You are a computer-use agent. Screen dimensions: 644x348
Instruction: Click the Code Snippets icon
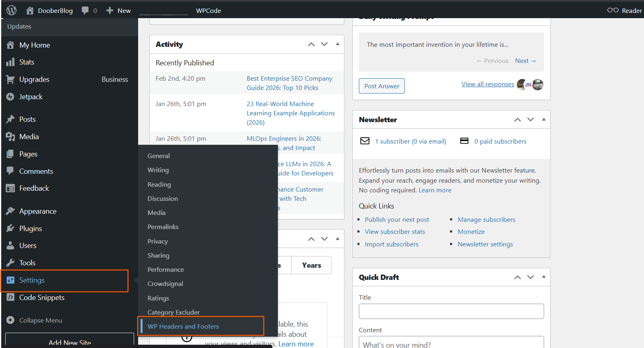pos(10,297)
